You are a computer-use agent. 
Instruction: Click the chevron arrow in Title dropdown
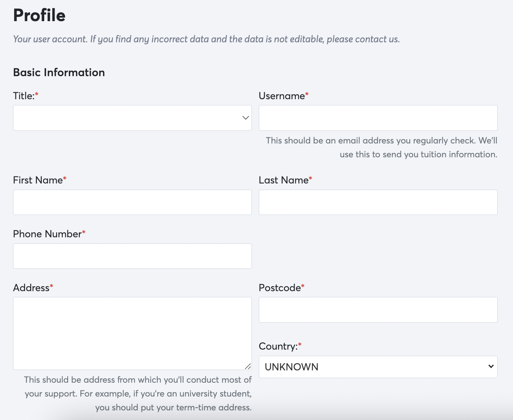pos(245,118)
